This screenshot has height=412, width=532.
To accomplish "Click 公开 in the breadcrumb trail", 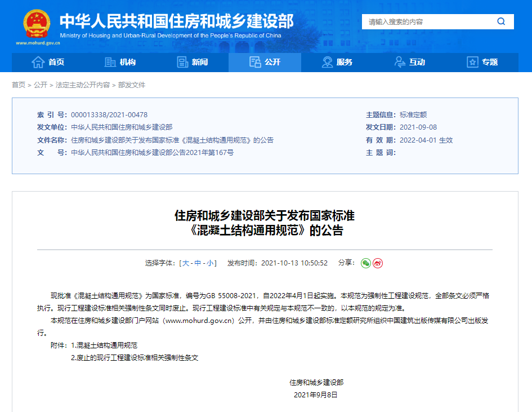I will coord(41,85).
